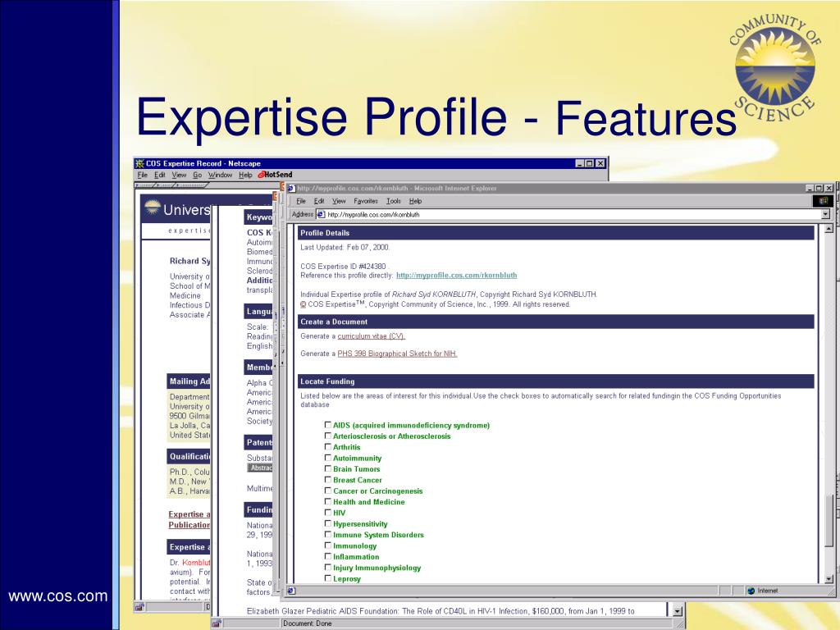Image resolution: width=840 pixels, height=630 pixels.
Task: Click the lock icon beside Document: Done
Action: (217, 623)
